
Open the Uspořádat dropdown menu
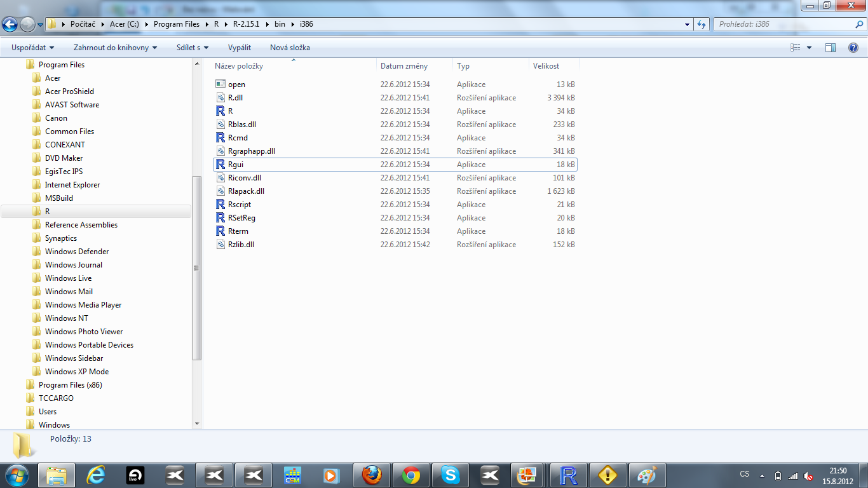point(33,48)
